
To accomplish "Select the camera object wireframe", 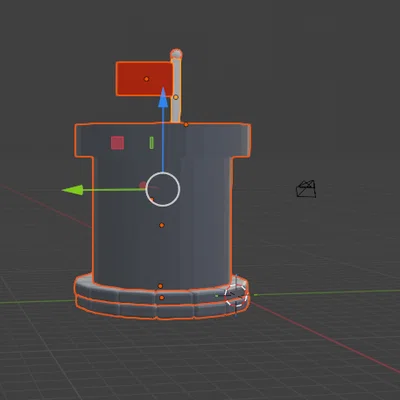I will click(x=306, y=189).
